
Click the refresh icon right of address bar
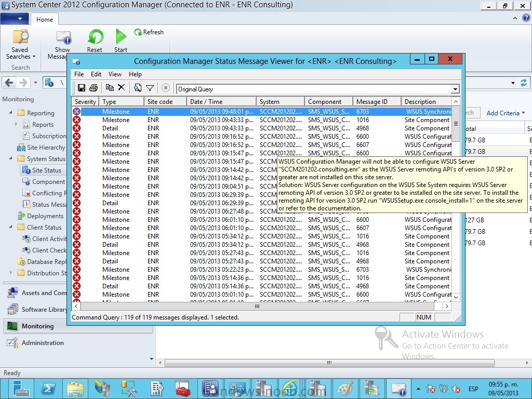[524, 83]
